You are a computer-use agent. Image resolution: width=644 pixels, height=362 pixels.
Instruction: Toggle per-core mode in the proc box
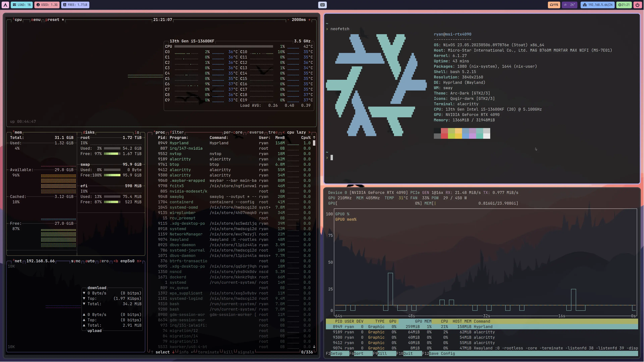click(x=233, y=132)
